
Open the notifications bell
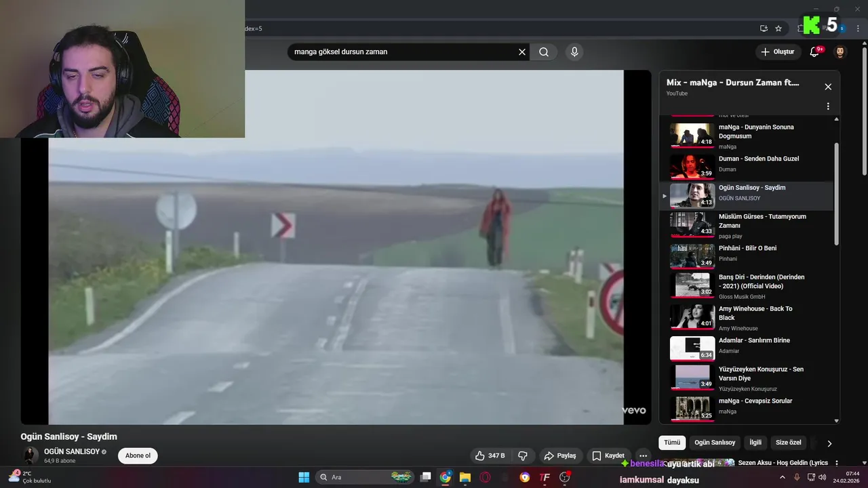[x=814, y=52]
